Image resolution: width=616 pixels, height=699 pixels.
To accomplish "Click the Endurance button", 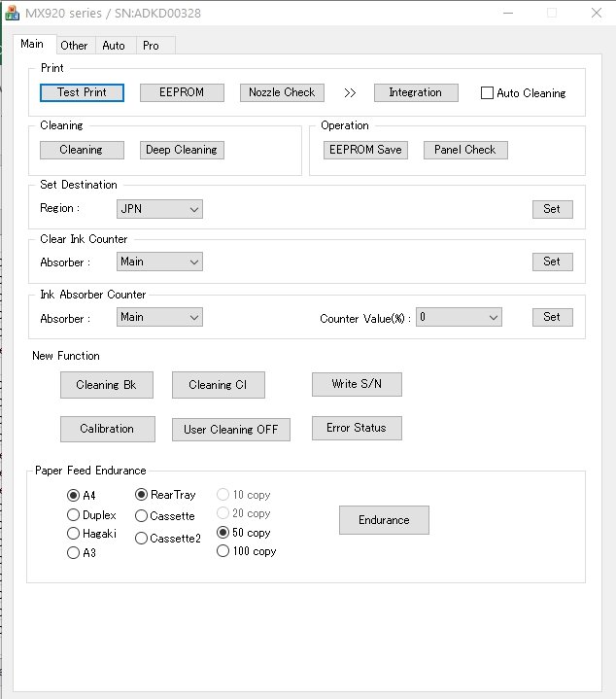I will [x=384, y=520].
